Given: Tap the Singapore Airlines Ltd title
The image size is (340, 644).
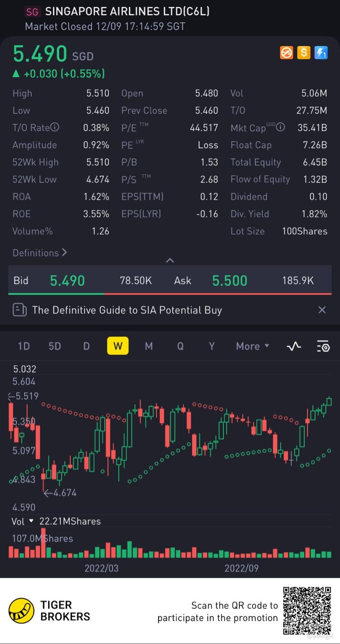Looking at the screenshot, I should pyautogui.click(x=127, y=11).
